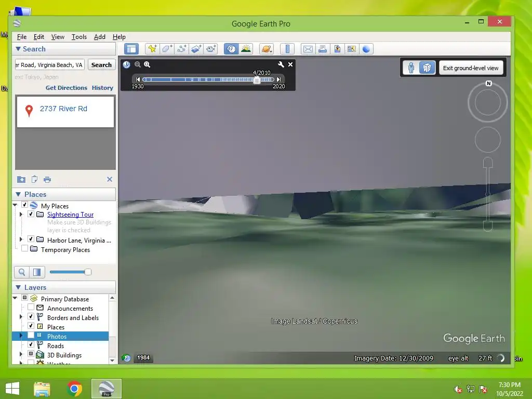Clear search results with blue X
Screen dimensions: 532x399
coord(110,179)
